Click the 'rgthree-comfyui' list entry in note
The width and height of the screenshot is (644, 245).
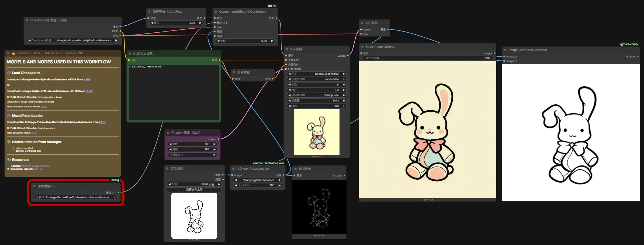(x=24, y=148)
